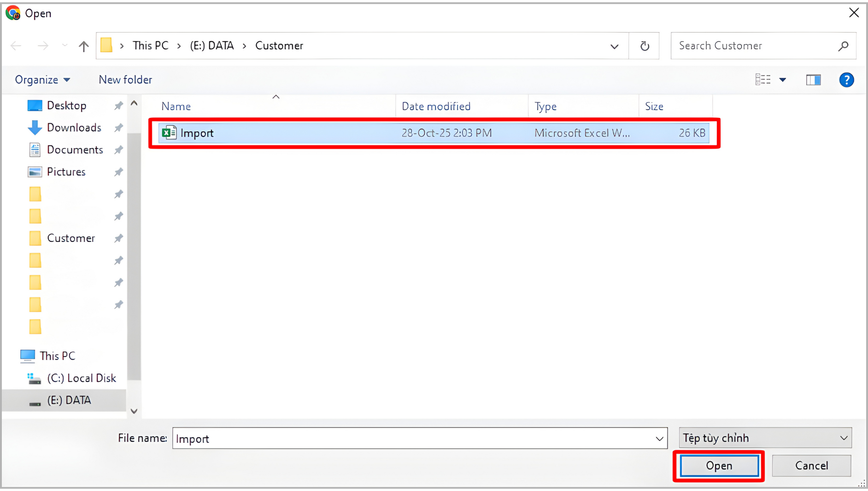The width and height of the screenshot is (868, 491).
Task: Click the blue Help question mark icon
Action: pyautogui.click(x=846, y=80)
